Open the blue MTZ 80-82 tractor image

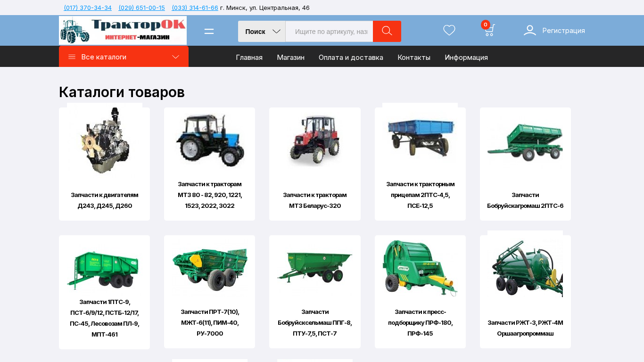[x=210, y=140]
